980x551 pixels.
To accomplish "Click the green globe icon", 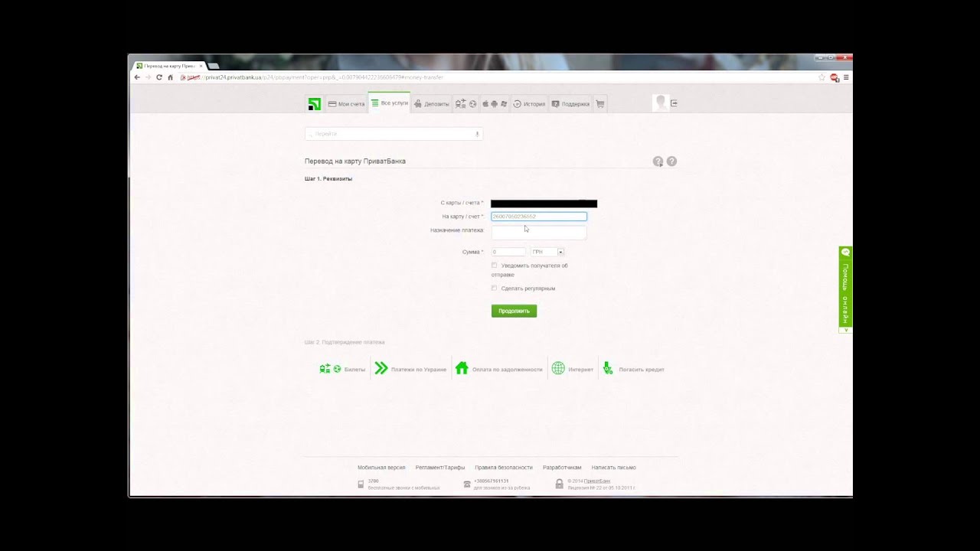I will pos(558,368).
